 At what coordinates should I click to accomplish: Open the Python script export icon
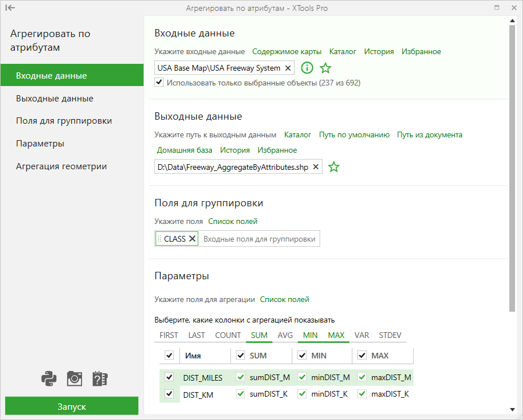(48, 378)
